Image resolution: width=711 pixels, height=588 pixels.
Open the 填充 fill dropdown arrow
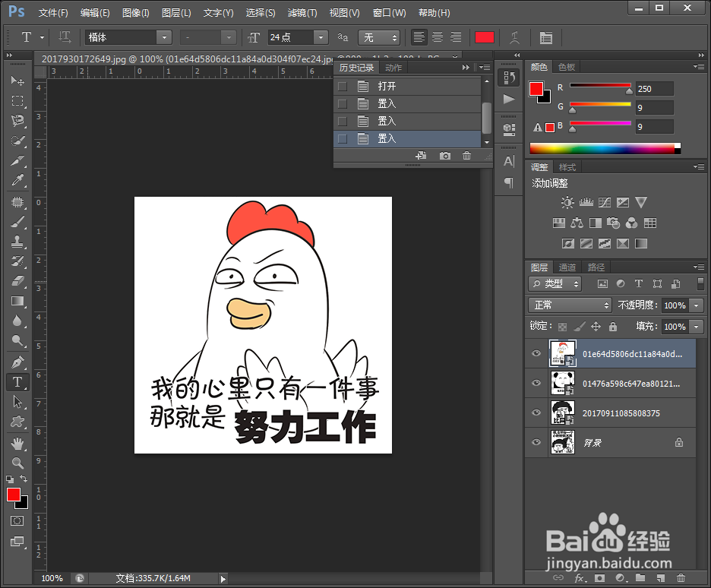click(696, 327)
